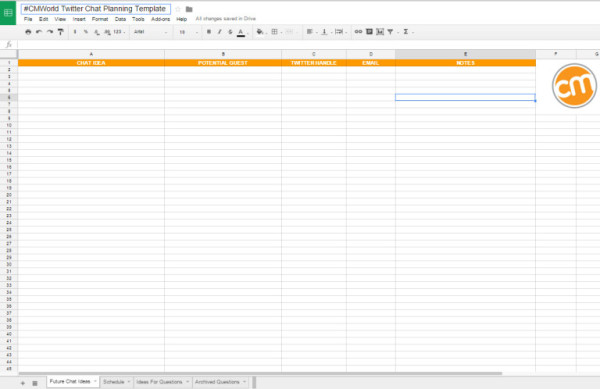600x389 pixels.
Task: Redo the last action
Action: pyautogui.click(x=49, y=32)
